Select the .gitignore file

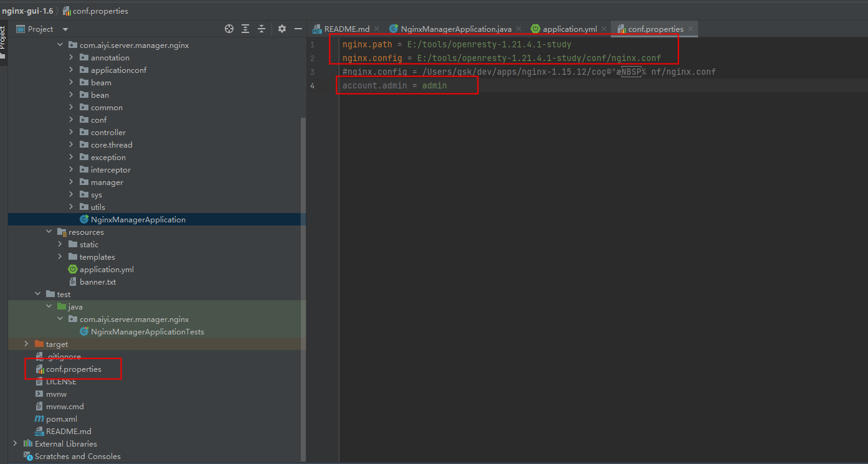coord(63,356)
